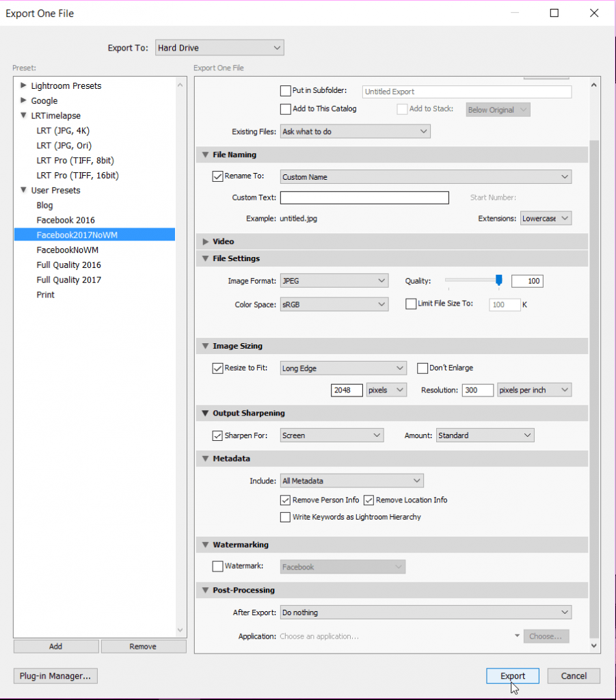
Task: Open the Color Space dropdown
Action: point(334,304)
